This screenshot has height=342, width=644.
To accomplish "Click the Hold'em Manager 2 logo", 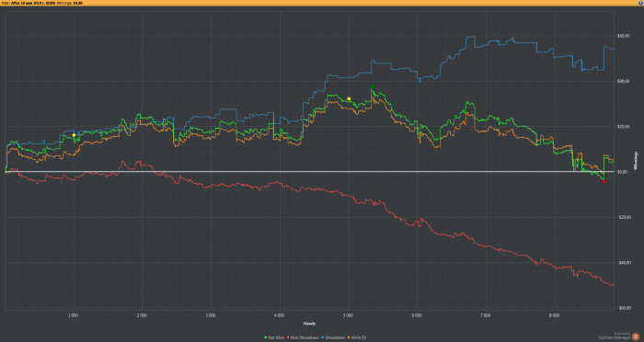I will tap(636, 336).
